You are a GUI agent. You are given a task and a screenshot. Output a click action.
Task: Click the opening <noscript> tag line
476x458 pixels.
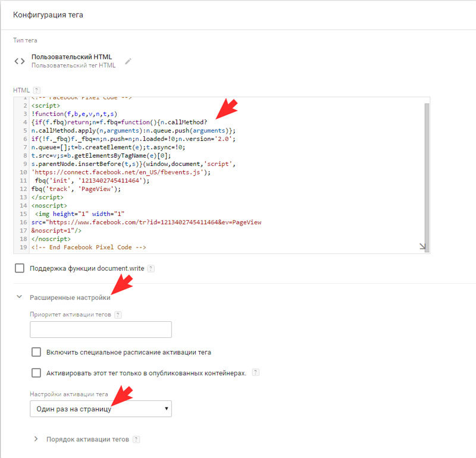point(49,205)
